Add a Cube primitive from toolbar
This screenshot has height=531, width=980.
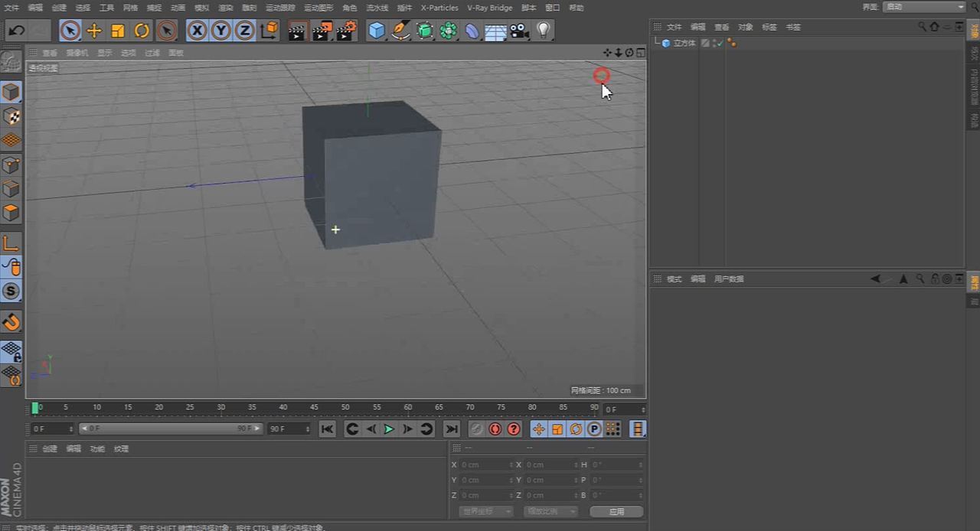click(377, 31)
